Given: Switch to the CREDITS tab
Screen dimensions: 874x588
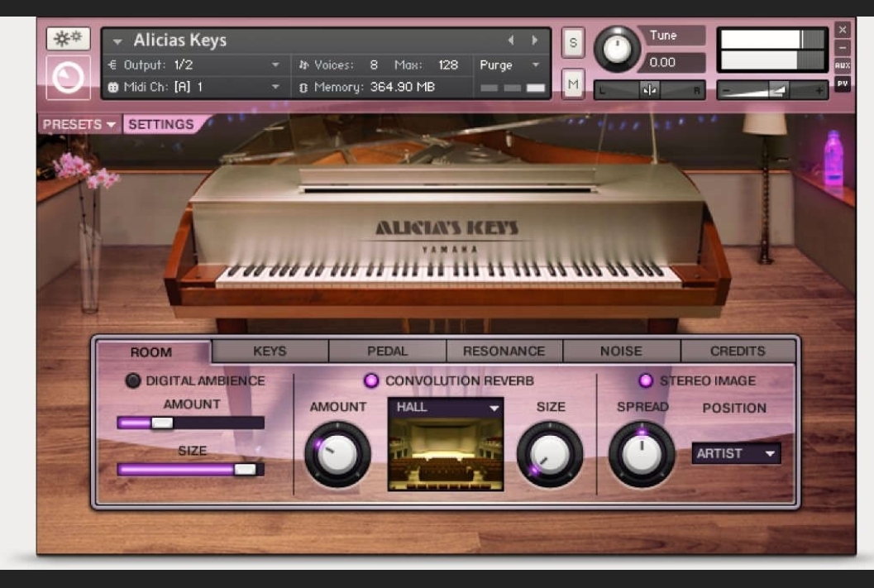Looking at the screenshot, I should coord(738,351).
